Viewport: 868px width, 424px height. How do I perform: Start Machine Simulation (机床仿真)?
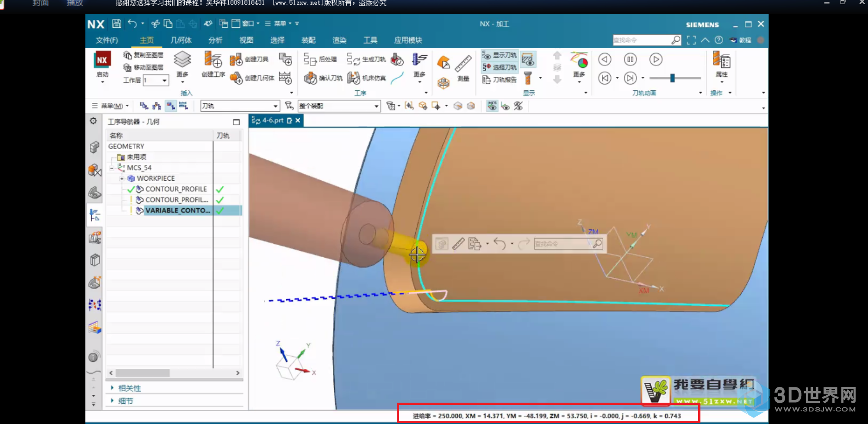pos(367,78)
